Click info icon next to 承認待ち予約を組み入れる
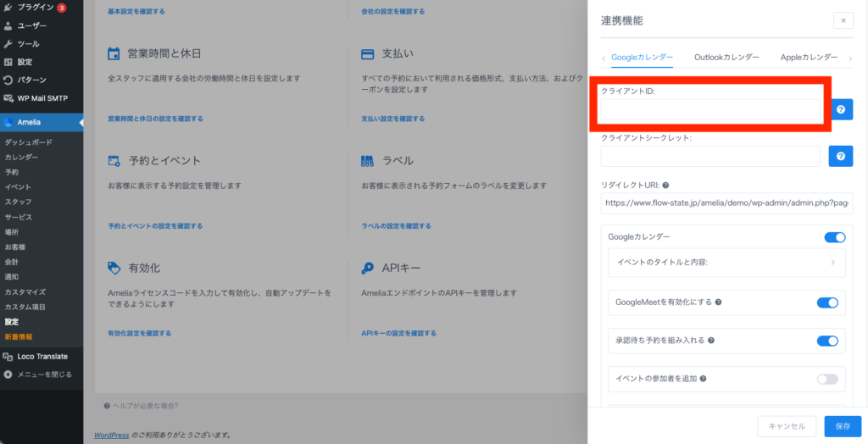868x444 pixels. (x=711, y=341)
